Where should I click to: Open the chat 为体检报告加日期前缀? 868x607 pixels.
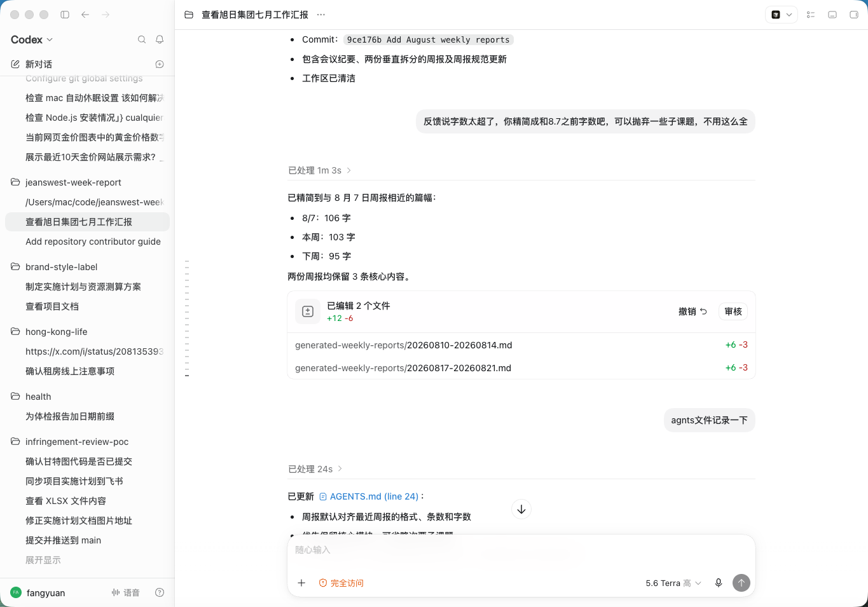[87, 416]
